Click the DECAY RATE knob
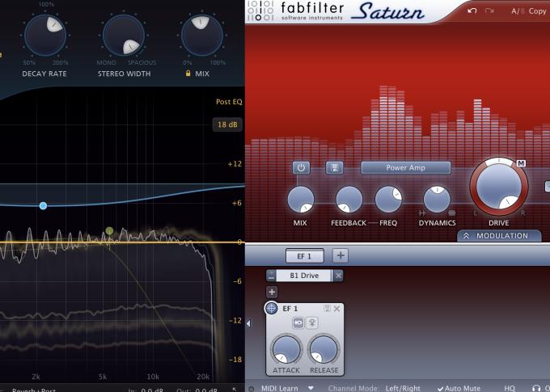The height and width of the screenshot is (392, 550). 45,35
